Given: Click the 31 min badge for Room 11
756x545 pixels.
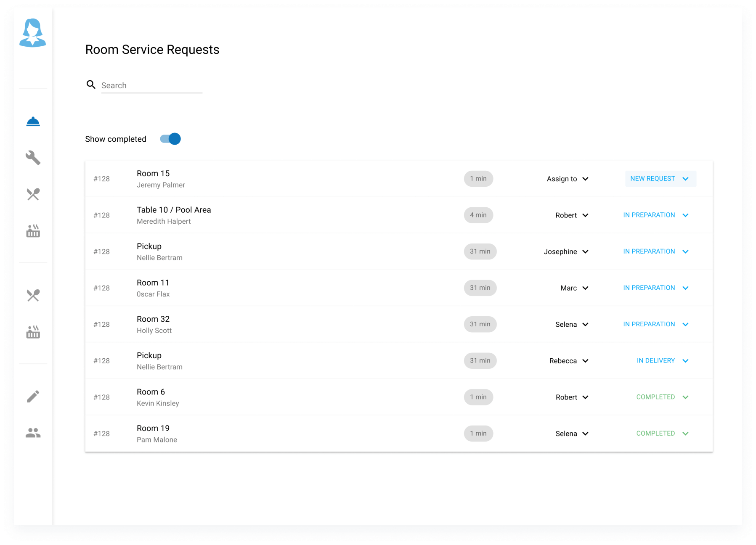Looking at the screenshot, I should [x=480, y=288].
